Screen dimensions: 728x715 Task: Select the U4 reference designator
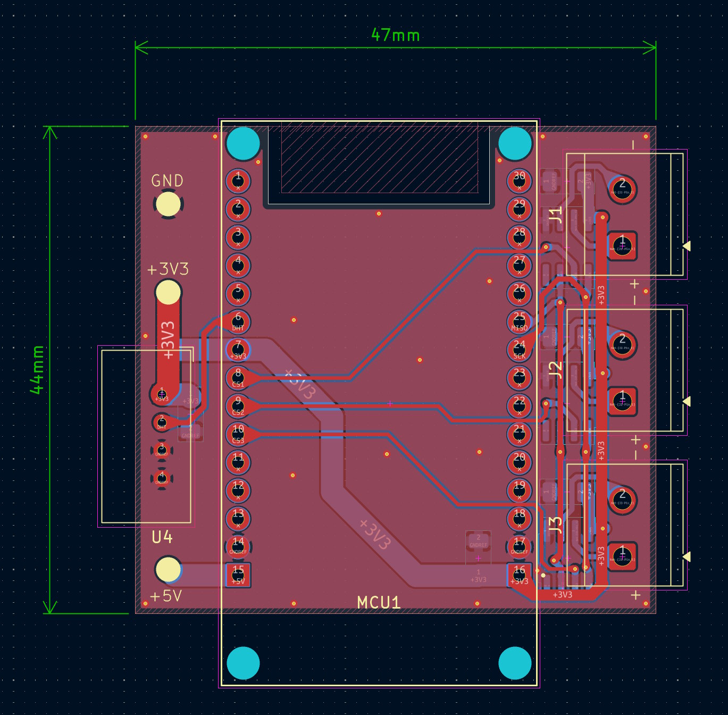(x=162, y=537)
